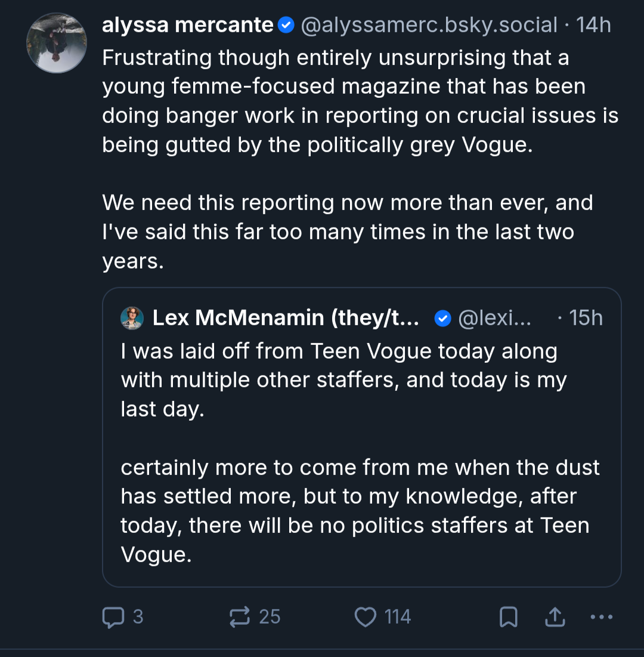Screen dimensions: 644x657
Task: Repost this post via arrows icon
Action: click(240, 617)
